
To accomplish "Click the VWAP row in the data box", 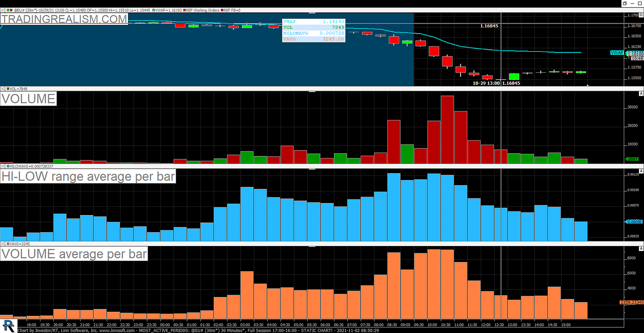I will (314, 22).
